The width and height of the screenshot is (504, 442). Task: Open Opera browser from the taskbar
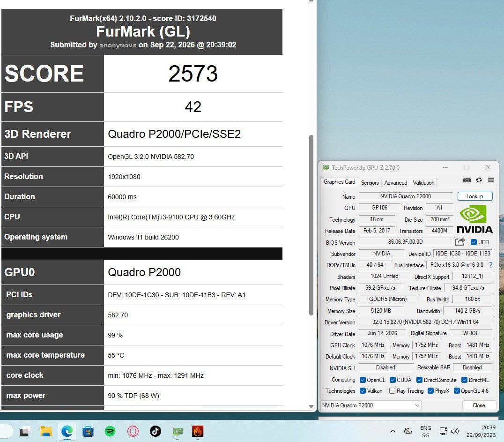[133, 431]
